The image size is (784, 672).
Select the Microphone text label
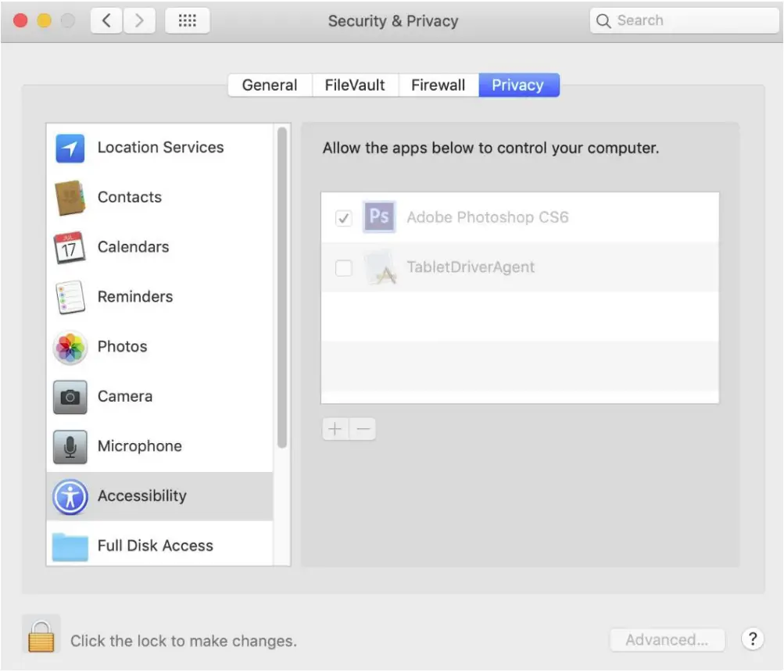(139, 446)
